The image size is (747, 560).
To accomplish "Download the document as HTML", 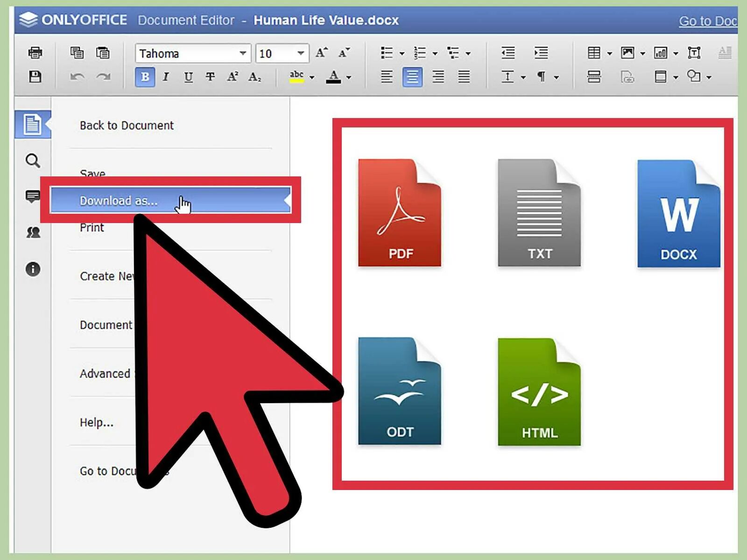I will 539,392.
